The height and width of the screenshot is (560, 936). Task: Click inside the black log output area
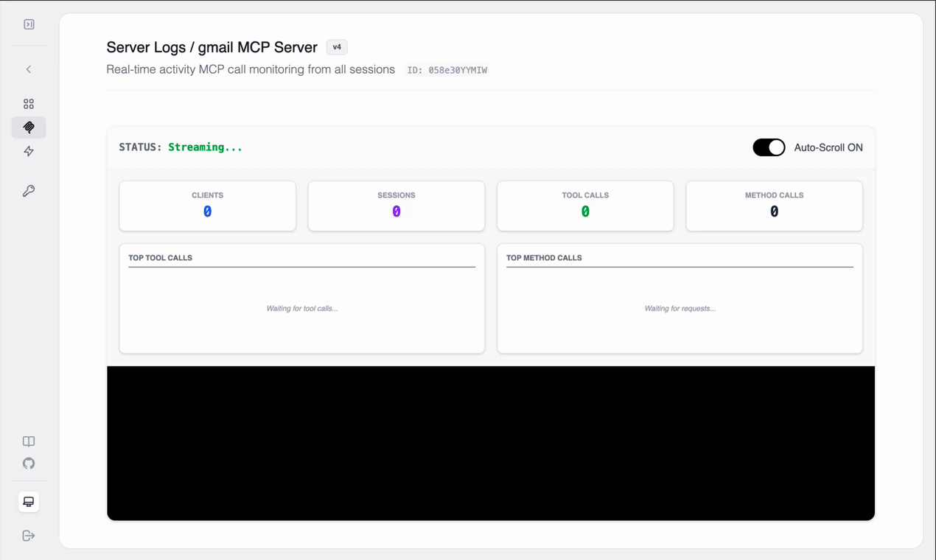point(490,442)
